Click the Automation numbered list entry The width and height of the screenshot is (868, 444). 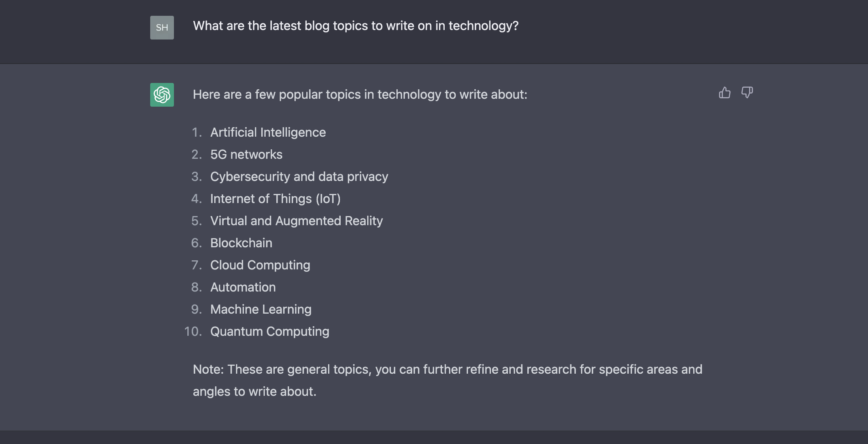(243, 287)
